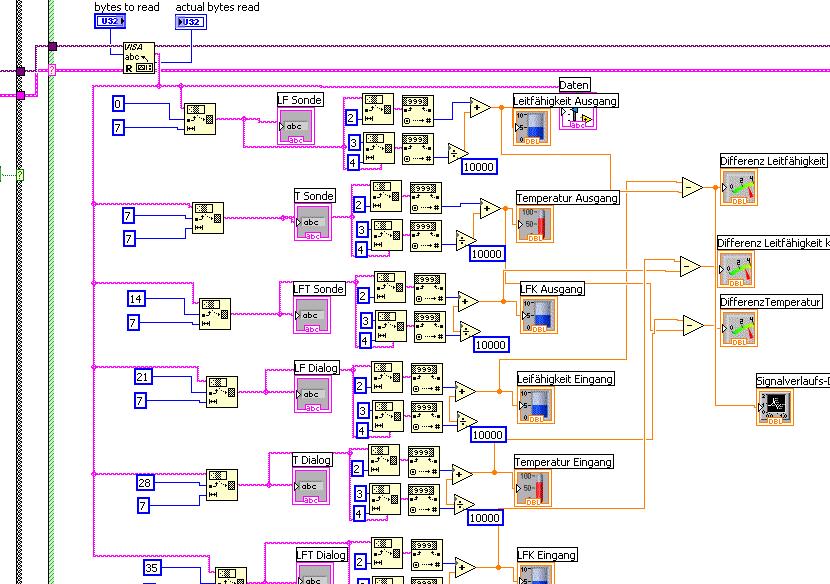Click the 'bytes to read' U32 terminal

click(x=110, y=21)
